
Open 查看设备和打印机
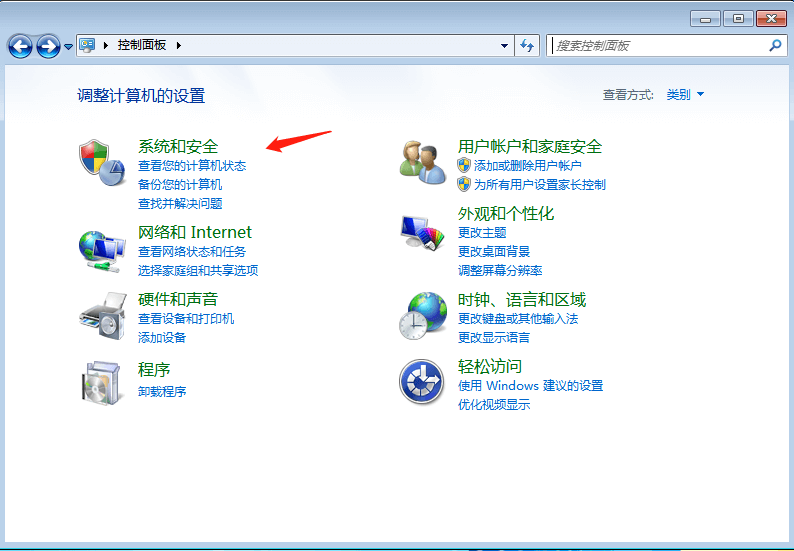tap(186, 319)
